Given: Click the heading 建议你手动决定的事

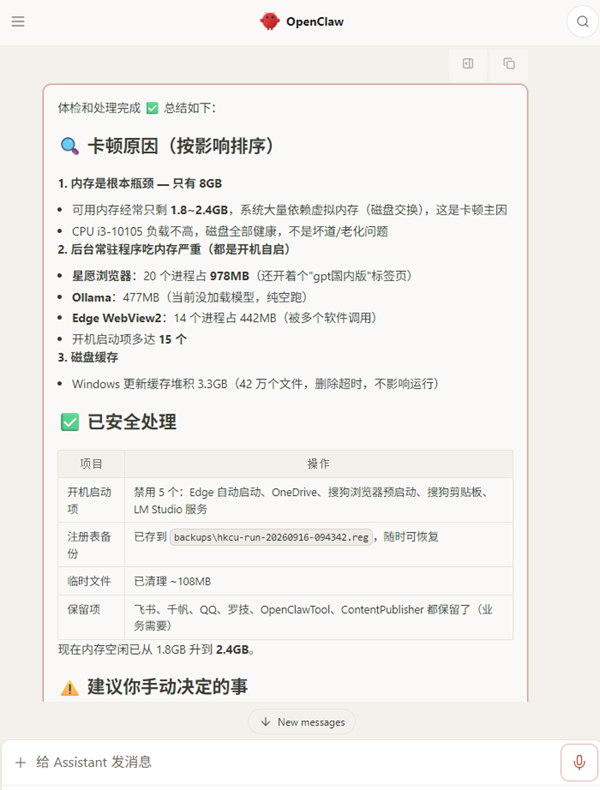Looking at the screenshot, I should [x=168, y=686].
